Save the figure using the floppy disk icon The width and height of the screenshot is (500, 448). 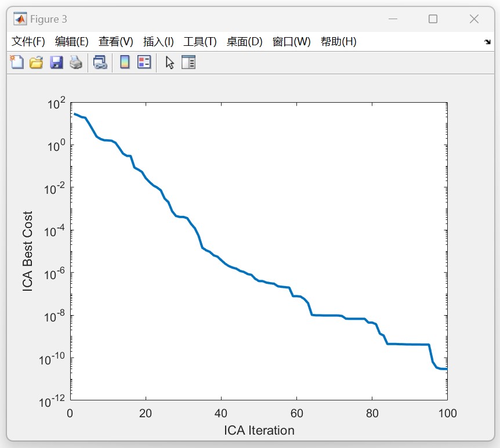click(56, 62)
